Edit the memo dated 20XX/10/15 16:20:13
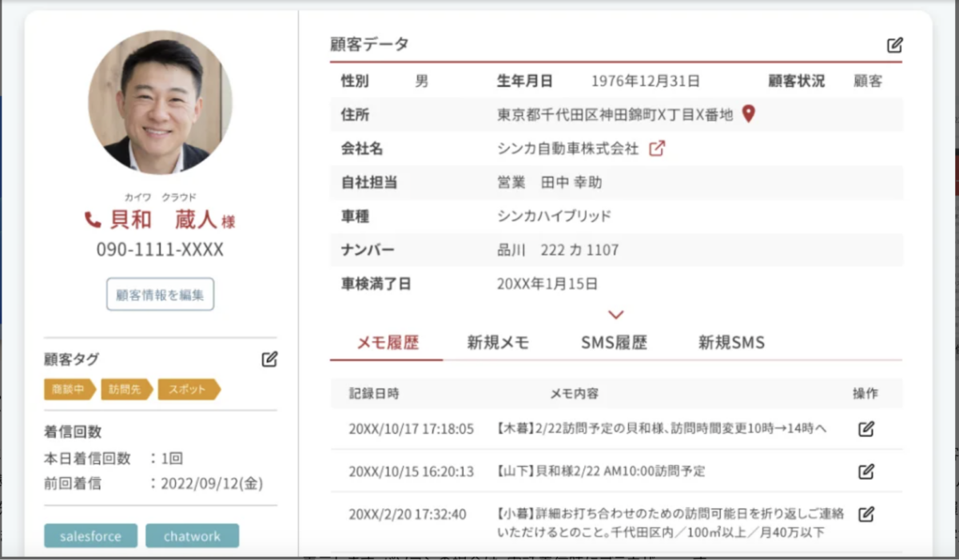Viewport: 959px width, 560px height. pos(865,471)
